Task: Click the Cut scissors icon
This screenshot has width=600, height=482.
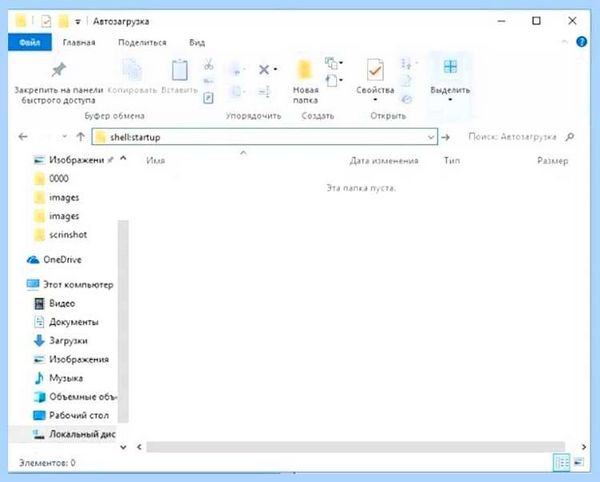Action: pyautogui.click(x=208, y=64)
